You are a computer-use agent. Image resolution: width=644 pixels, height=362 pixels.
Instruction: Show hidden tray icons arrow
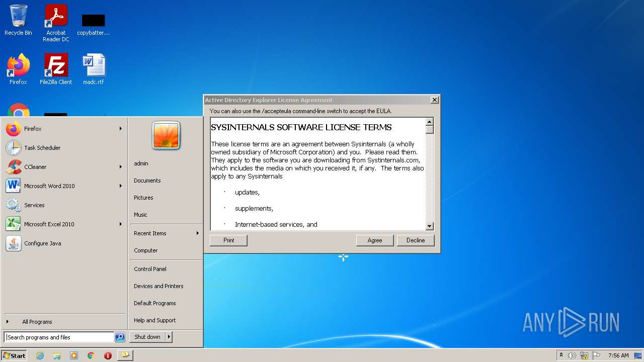[561, 355]
